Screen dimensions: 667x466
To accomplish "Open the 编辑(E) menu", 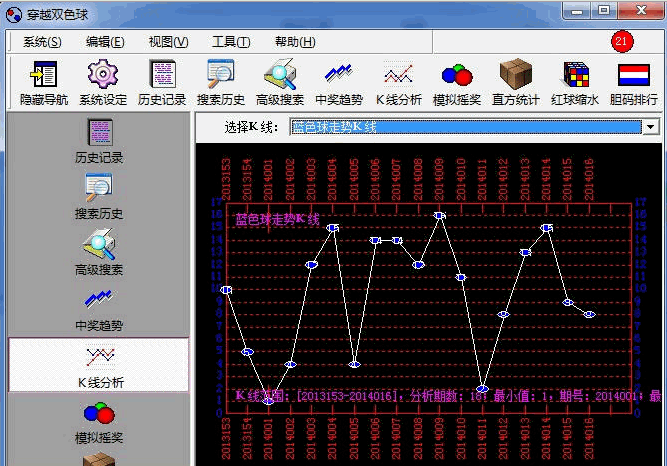I will [105, 42].
